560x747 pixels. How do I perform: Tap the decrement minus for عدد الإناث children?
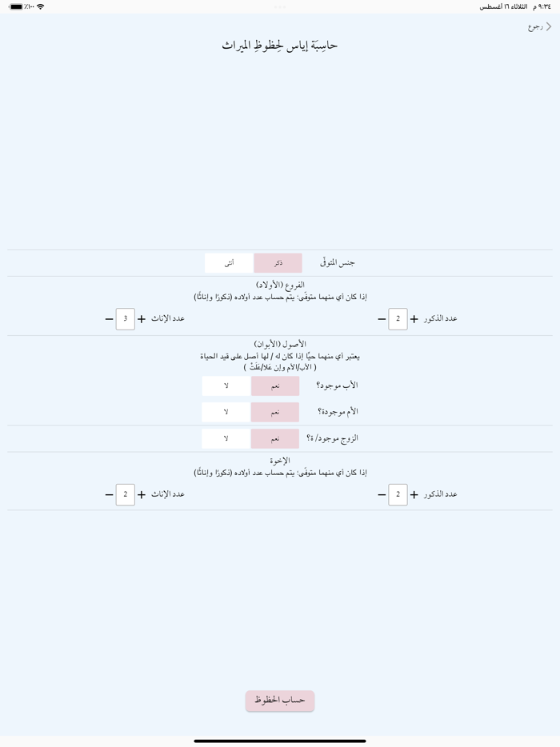[x=107, y=318]
